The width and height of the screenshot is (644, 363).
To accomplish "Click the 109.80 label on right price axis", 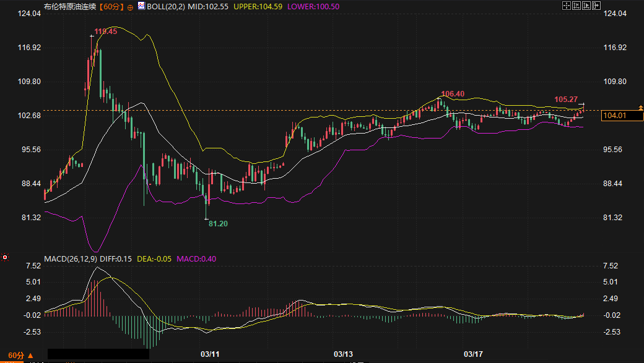I will (x=615, y=82).
